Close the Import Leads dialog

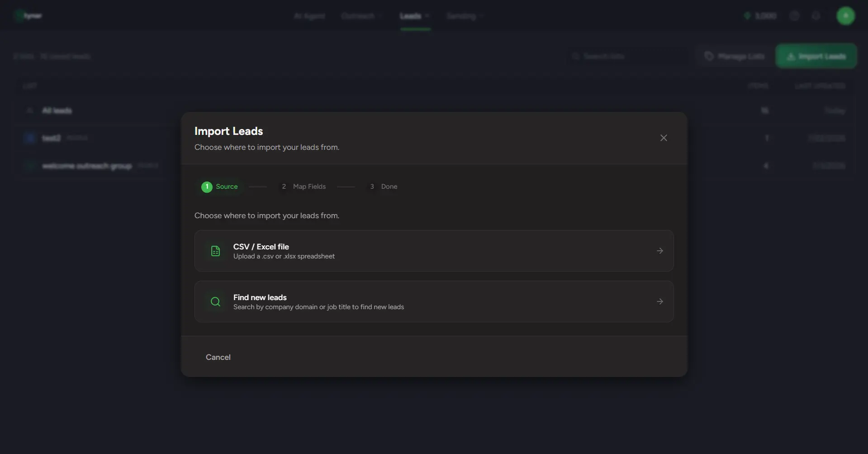point(664,138)
